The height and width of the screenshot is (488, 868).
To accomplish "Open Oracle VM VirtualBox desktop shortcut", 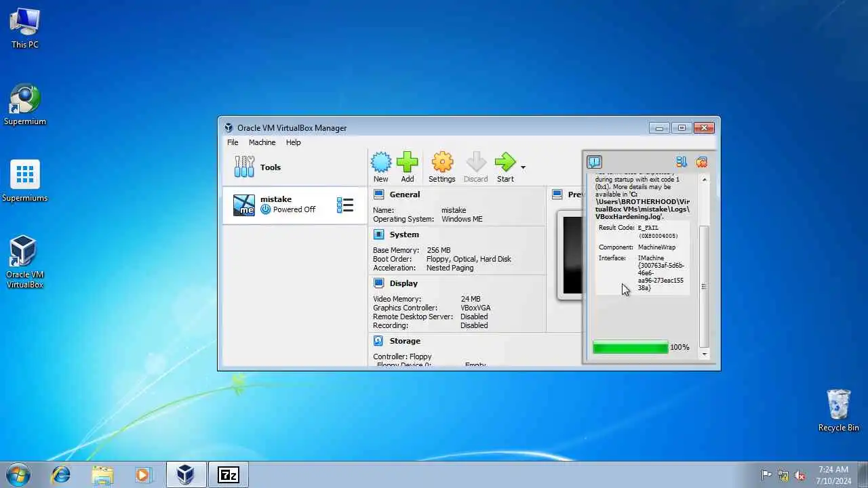I will (x=24, y=262).
